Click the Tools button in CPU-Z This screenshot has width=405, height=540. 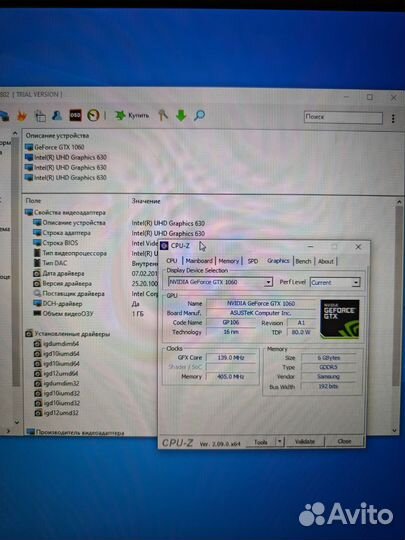[x=261, y=442]
